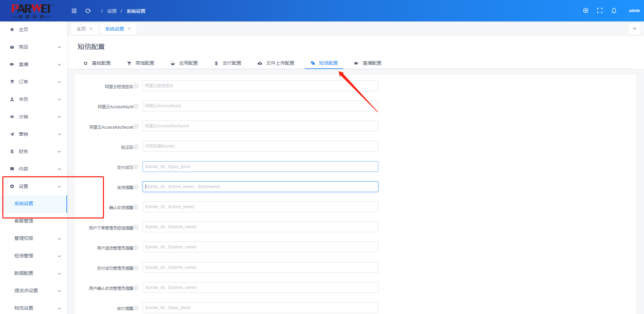Image resolution: width=644 pixels, height=314 pixels.
Task: Click the 设置 gear icon in sidebar
Action: [12, 186]
